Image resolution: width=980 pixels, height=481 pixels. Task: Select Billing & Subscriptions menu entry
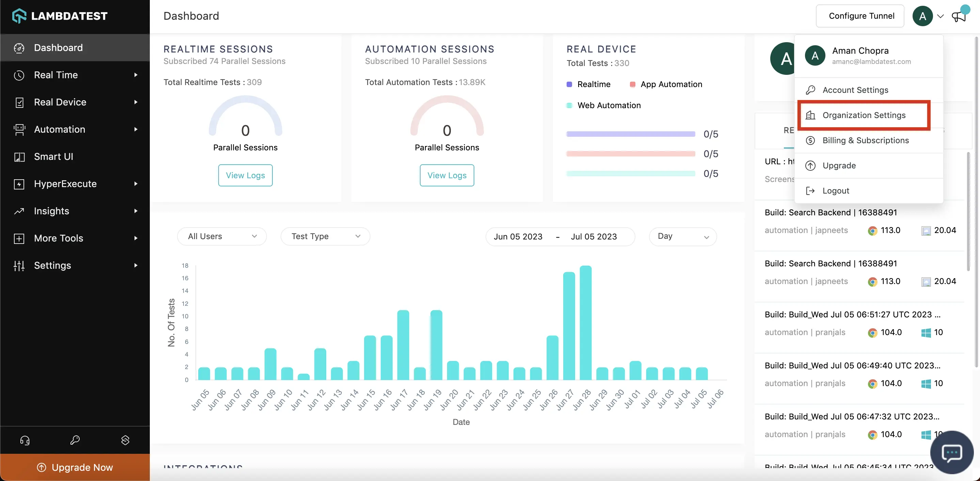[869, 140]
